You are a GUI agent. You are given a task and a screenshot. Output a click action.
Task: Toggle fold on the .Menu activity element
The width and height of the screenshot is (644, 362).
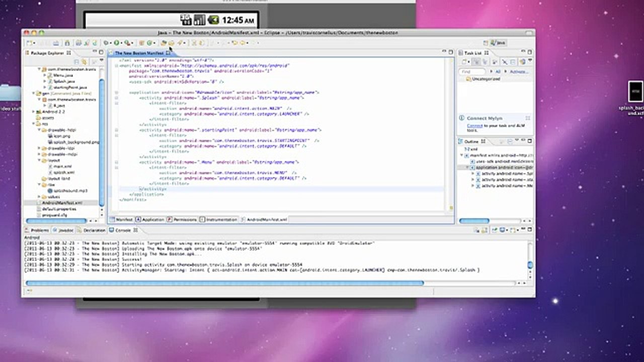[116, 162]
